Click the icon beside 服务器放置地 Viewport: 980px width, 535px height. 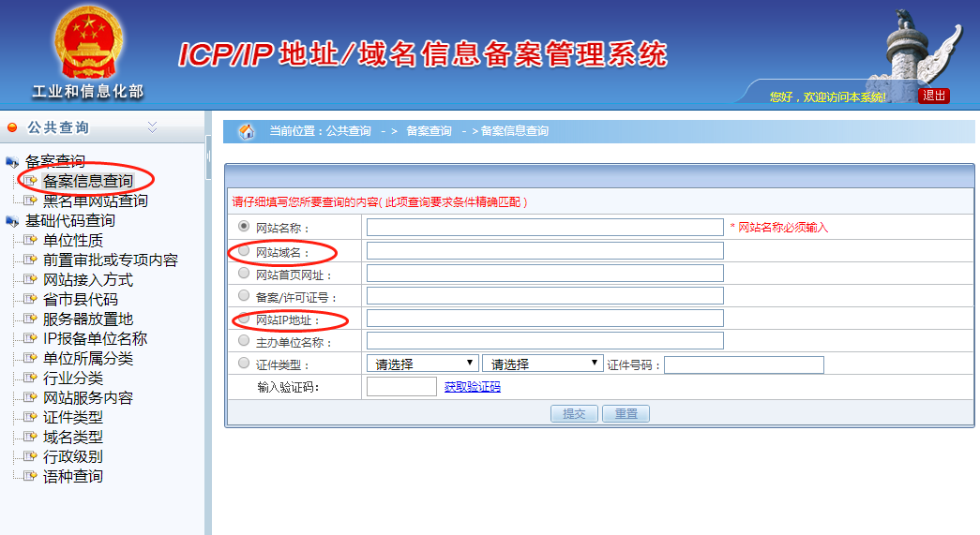click(30, 319)
